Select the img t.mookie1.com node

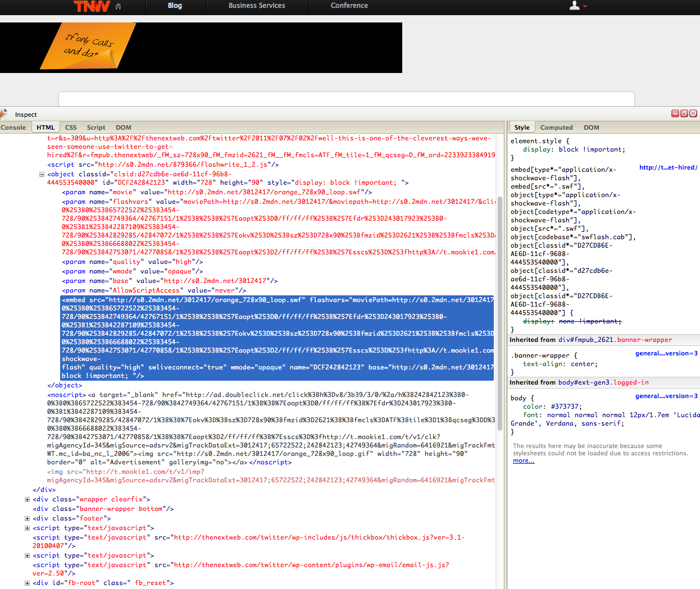pos(271,476)
